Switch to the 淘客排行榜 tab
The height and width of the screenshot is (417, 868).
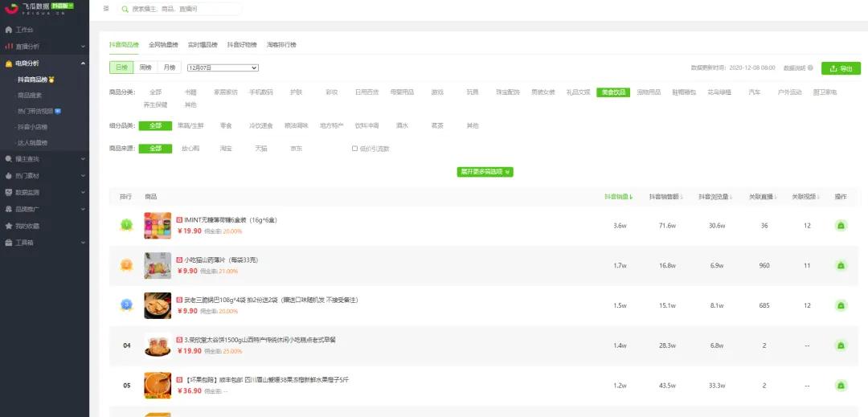coord(281,45)
